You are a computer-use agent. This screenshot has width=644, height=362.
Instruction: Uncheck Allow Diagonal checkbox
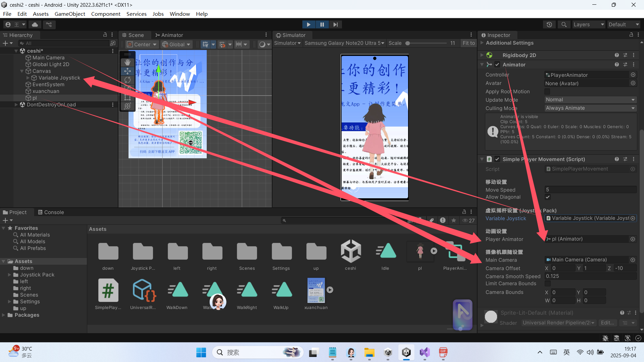pyautogui.click(x=547, y=197)
